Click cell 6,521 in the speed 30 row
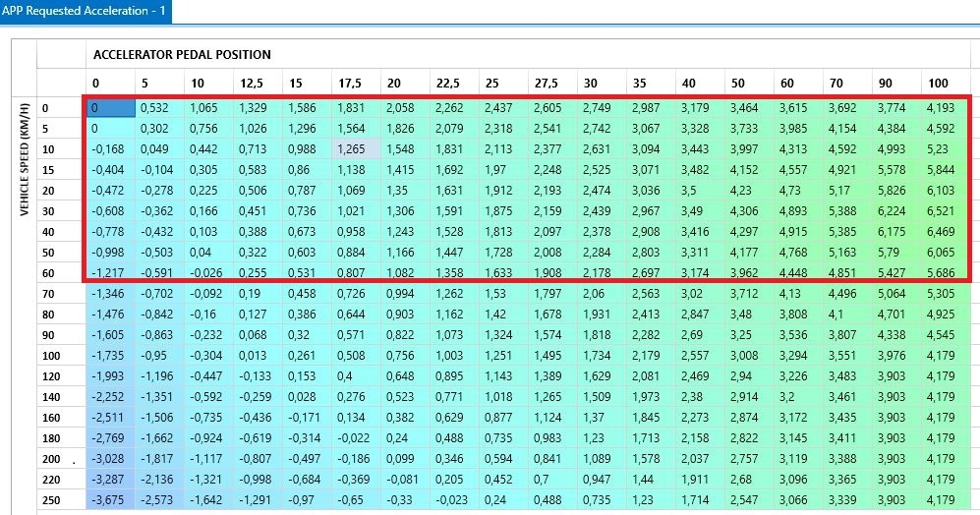This screenshot has height=515, width=980. (946, 211)
